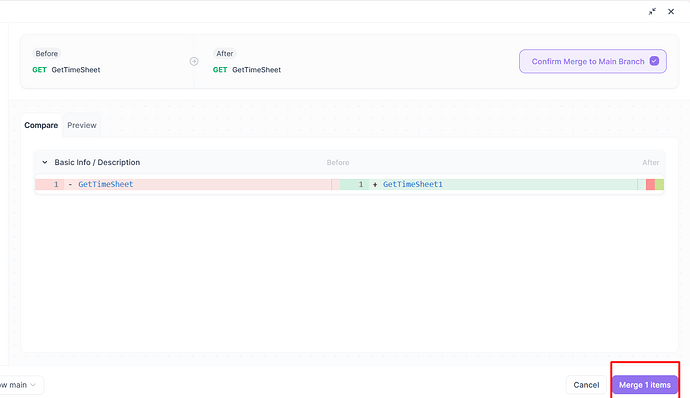Switch to the Preview tab
This screenshot has height=398, width=690.
pos(82,125)
